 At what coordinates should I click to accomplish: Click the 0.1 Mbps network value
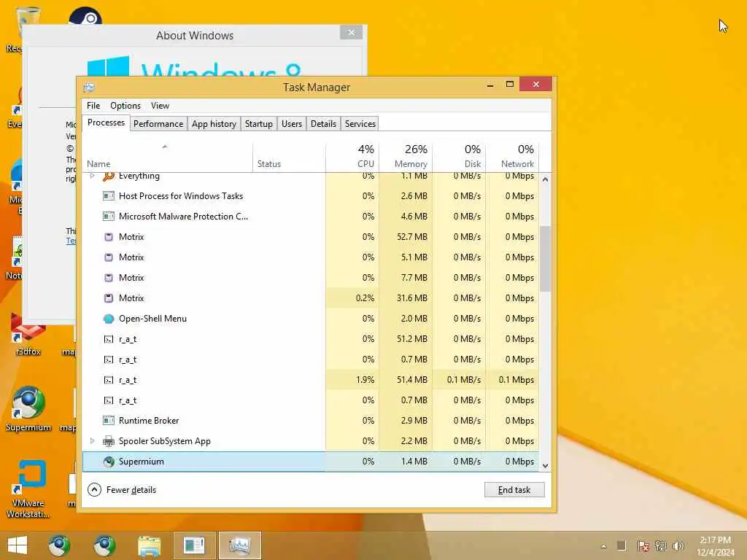click(516, 380)
